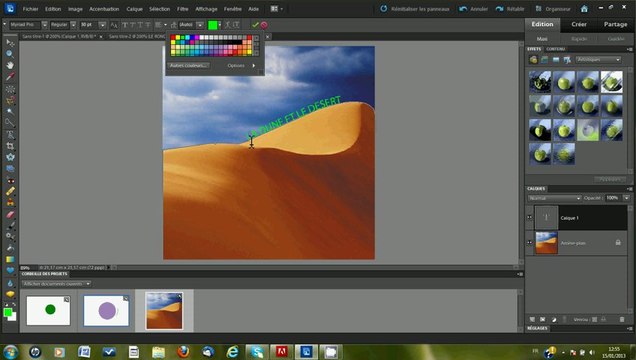Switch to the Partage tab
Viewport: 636px width, 360px height.
(615, 24)
